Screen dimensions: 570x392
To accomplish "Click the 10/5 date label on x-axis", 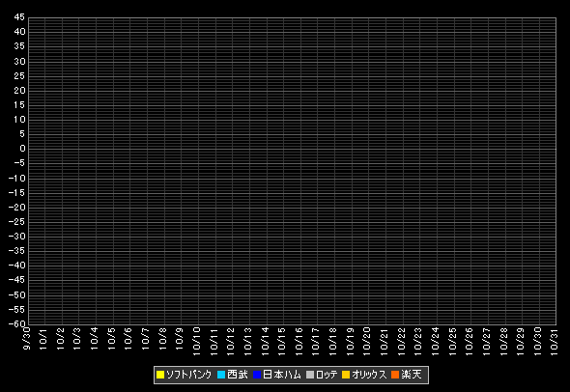I will pos(112,339).
